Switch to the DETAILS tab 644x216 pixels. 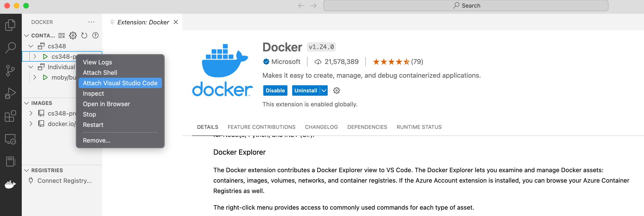coord(207,127)
